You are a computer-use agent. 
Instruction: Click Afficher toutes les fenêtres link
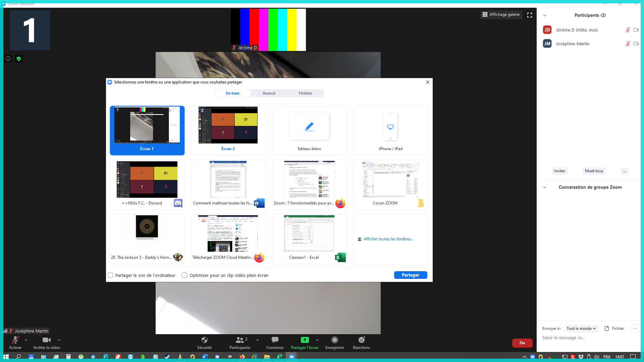point(388,239)
